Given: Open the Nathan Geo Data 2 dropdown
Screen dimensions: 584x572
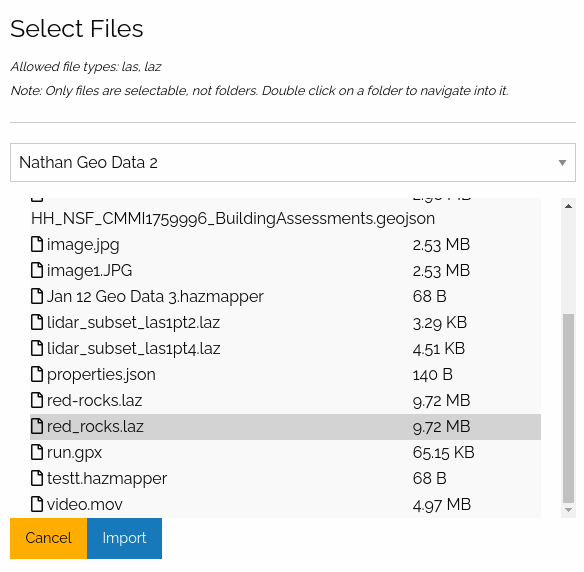Looking at the screenshot, I should coord(293,163).
